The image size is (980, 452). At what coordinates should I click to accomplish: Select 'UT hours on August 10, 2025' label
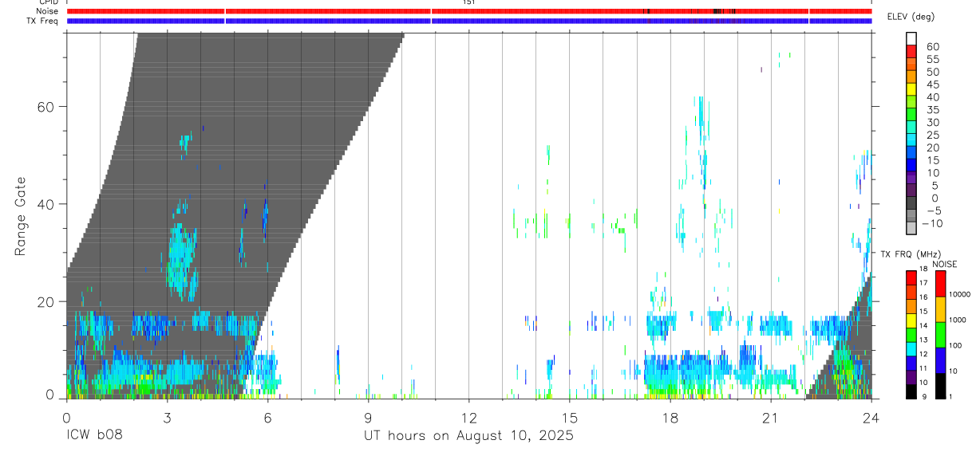pyautogui.click(x=468, y=436)
